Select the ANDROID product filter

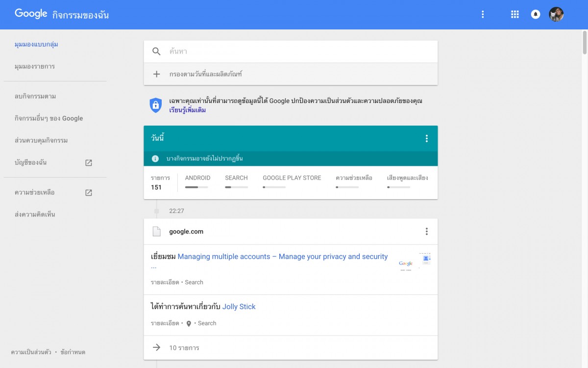click(x=197, y=181)
